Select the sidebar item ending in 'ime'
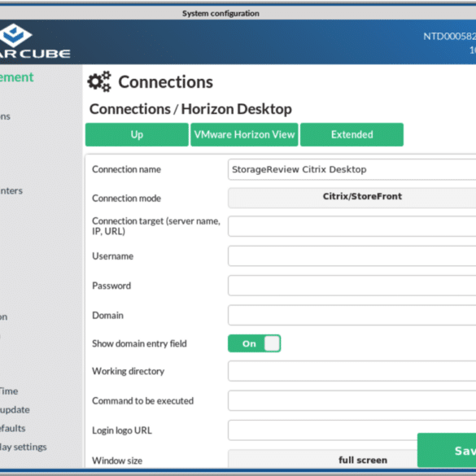Screen dimensions: 476x476 (9, 391)
